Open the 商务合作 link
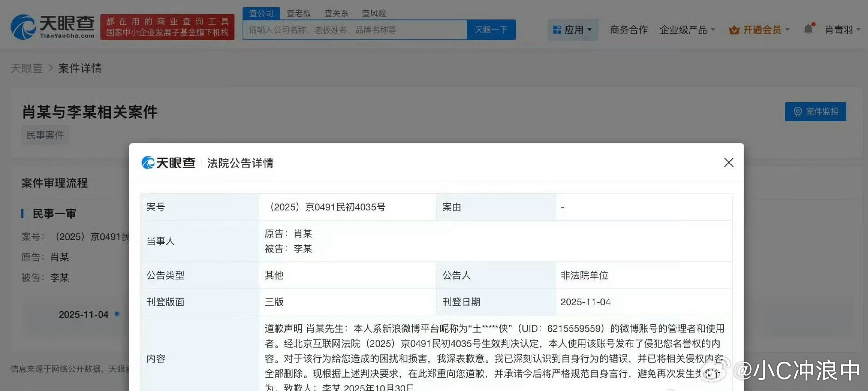This screenshot has width=868, height=391. coord(629,30)
